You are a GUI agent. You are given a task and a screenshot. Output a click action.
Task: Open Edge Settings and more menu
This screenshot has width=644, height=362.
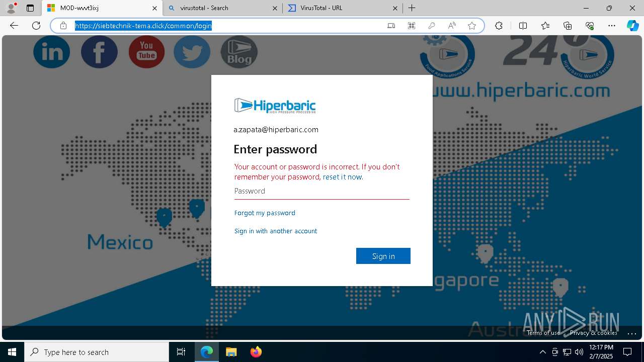(612, 26)
